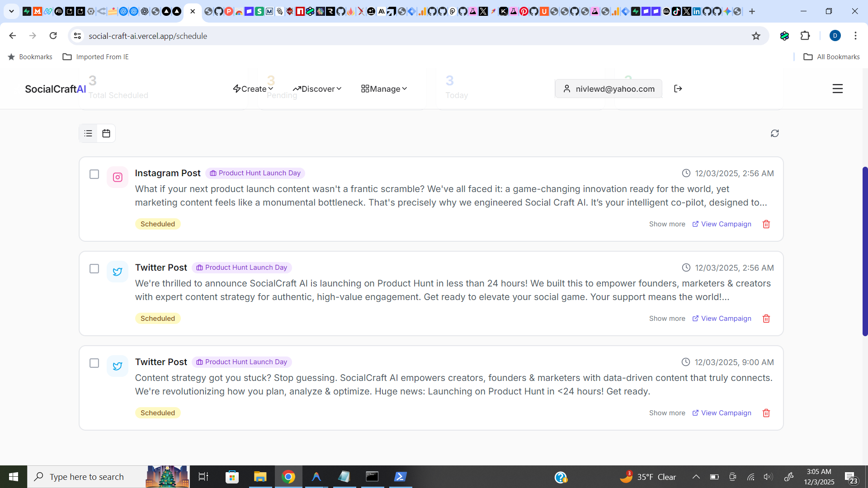Screen dimensions: 868x488
Task: Click the page vertical scrollbar
Action: [x=865, y=251]
